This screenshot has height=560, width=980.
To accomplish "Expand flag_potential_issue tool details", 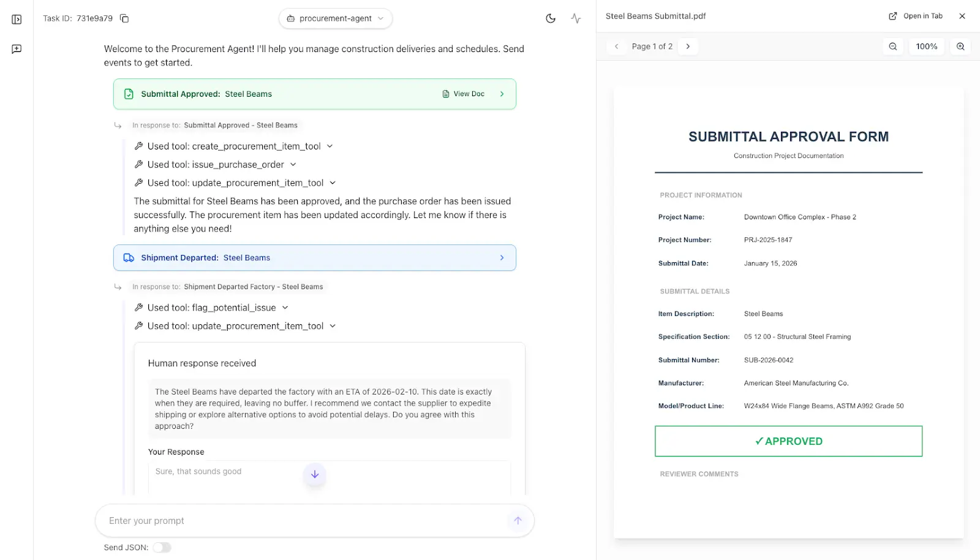I will pos(285,308).
